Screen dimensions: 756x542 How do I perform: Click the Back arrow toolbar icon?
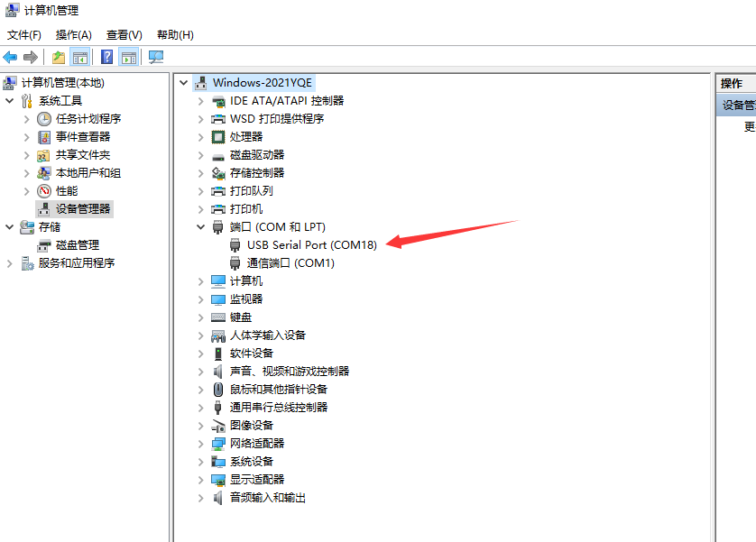coord(11,58)
